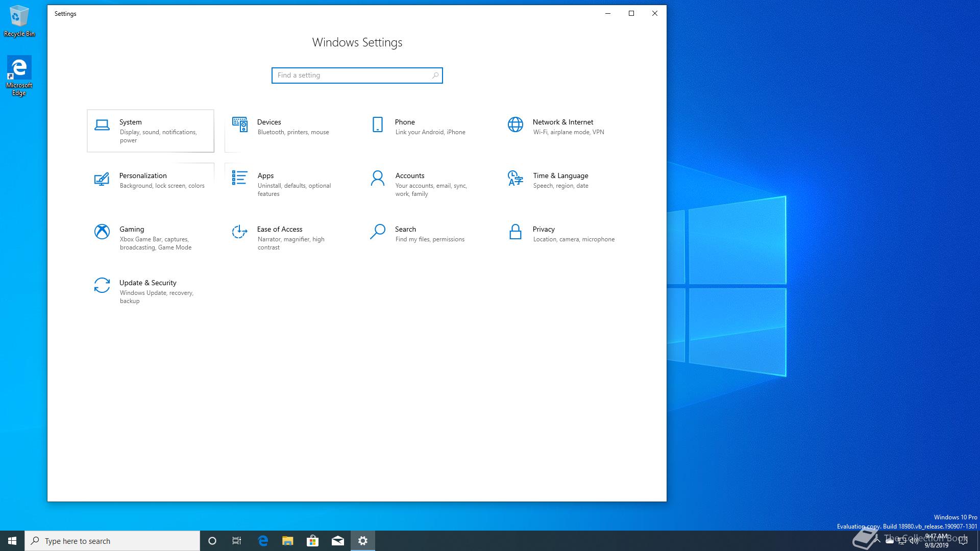Launch Microsoft Edge from the taskbar
Viewport: 980px width, 551px height.
point(263,541)
